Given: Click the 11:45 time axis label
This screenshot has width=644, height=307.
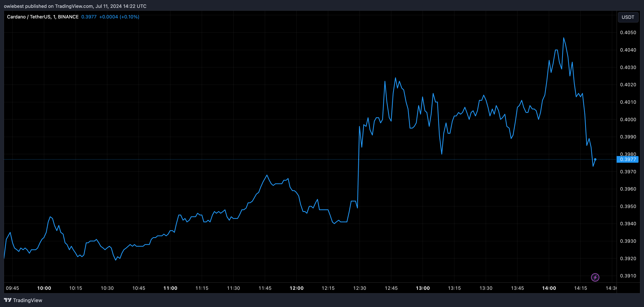Looking at the screenshot, I should point(265,288).
